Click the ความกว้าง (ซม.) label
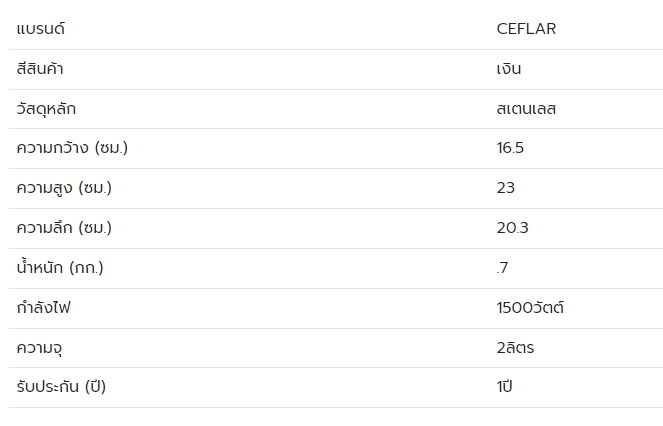 click(72, 148)
